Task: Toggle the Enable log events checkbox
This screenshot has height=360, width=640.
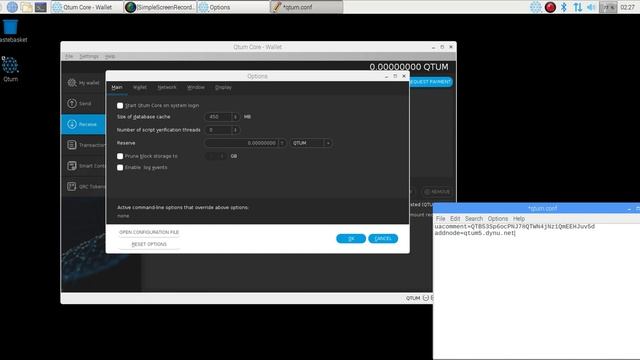Action: pos(120,168)
